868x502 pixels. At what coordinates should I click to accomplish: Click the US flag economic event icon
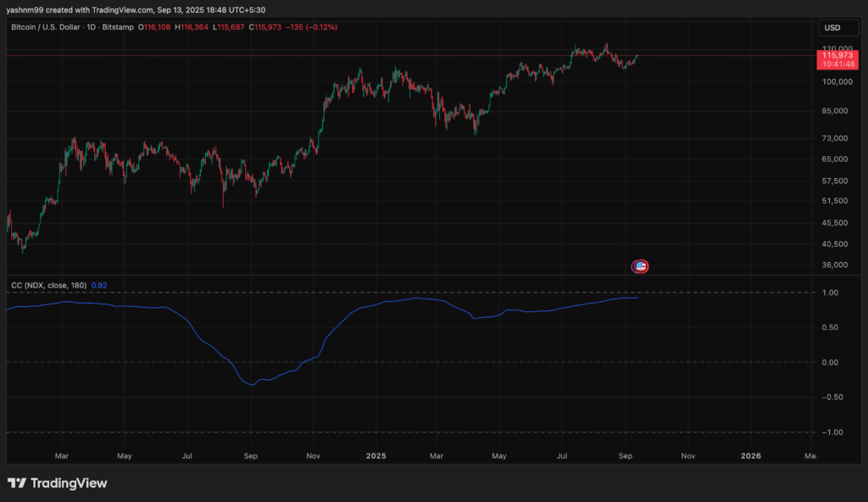[641, 266]
